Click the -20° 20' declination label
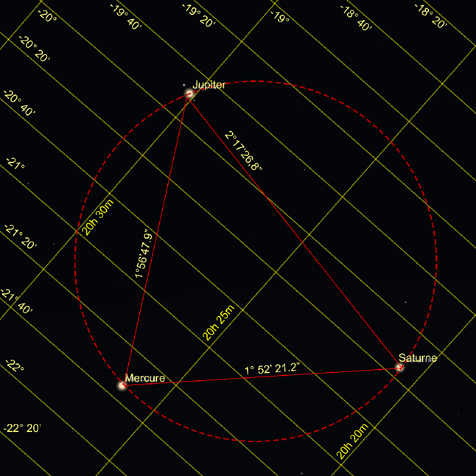The height and width of the screenshot is (476, 476). (34, 49)
